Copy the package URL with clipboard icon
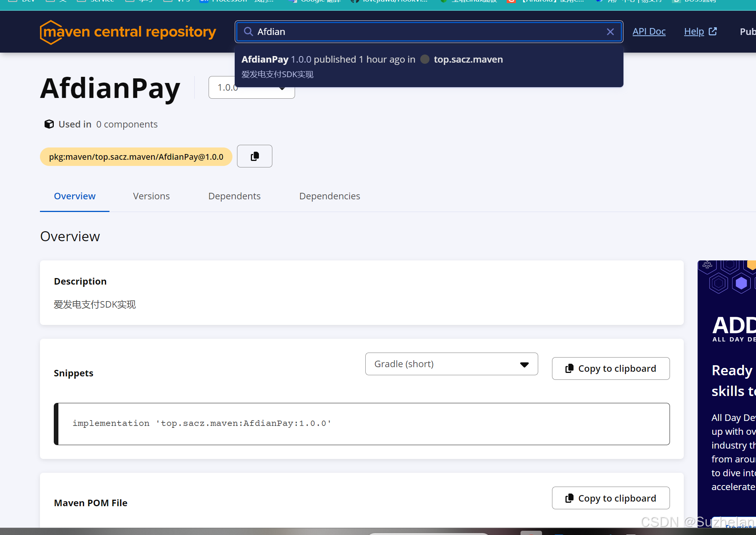Viewport: 756px width, 535px height. (x=254, y=156)
